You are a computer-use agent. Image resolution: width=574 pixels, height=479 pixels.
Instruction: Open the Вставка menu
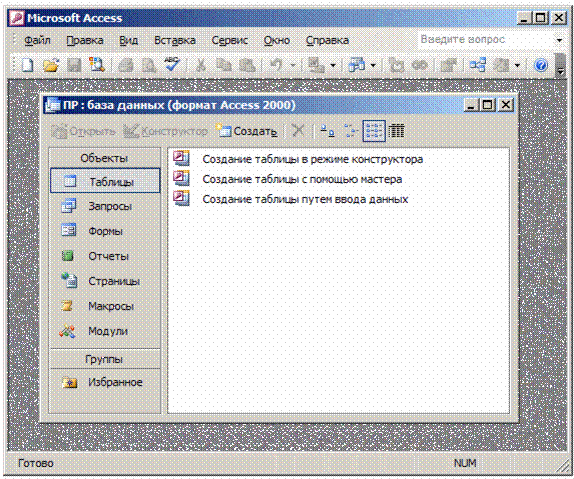pos(175,40)
